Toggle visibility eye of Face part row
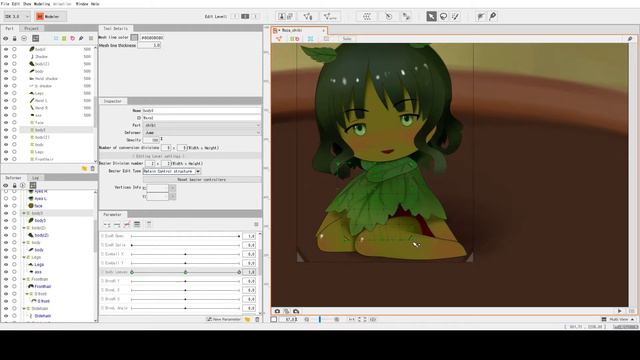Viewport: 640px width, 360px height. [x=6, y=122]
